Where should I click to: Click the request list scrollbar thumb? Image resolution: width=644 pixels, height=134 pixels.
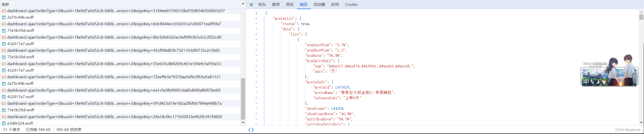pyautogui.click(x=243, y=99)
